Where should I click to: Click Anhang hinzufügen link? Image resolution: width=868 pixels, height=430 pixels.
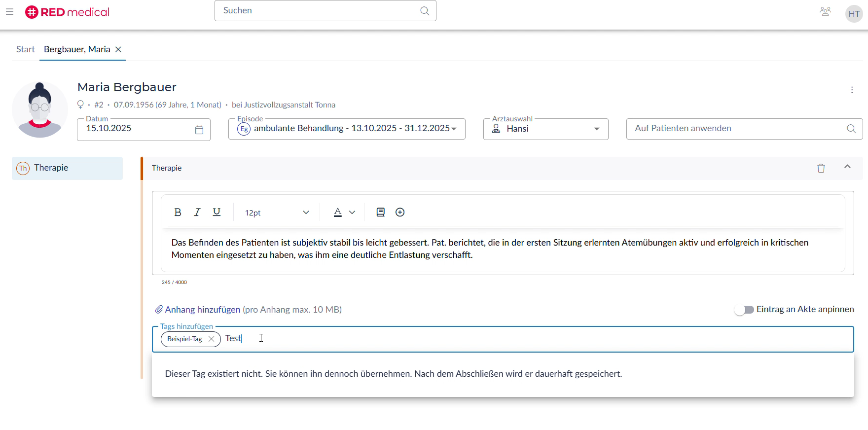click(202, 310)
